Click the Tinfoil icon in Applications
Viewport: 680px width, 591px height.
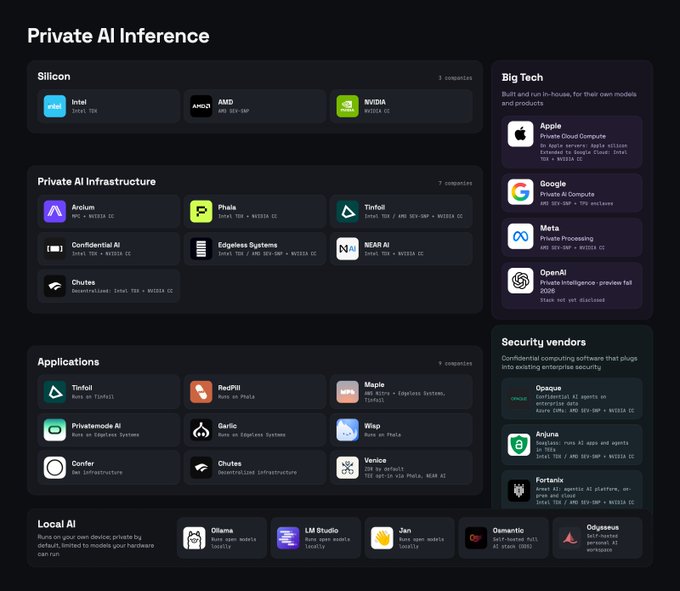click(55, 392)
